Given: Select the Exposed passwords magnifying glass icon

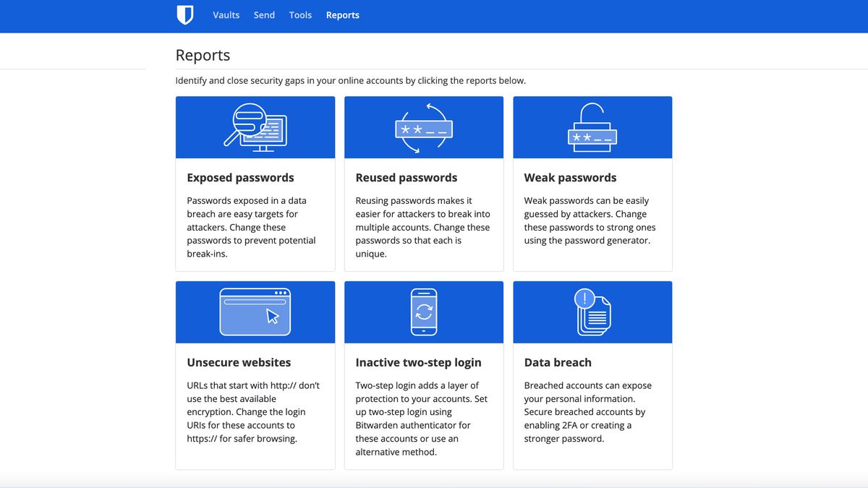Looking at the screenshot, I should (255, 127).
